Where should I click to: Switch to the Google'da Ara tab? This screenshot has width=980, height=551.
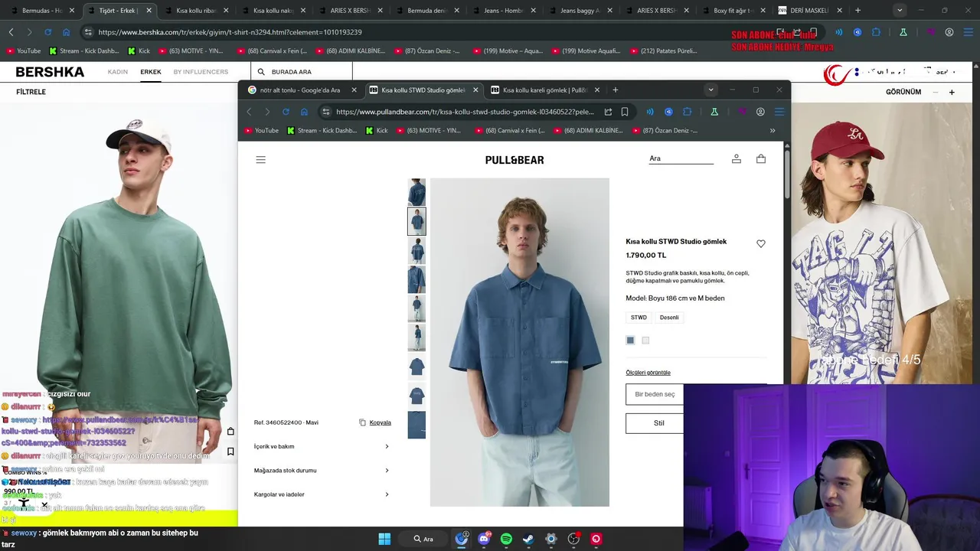tap(302, 90)
